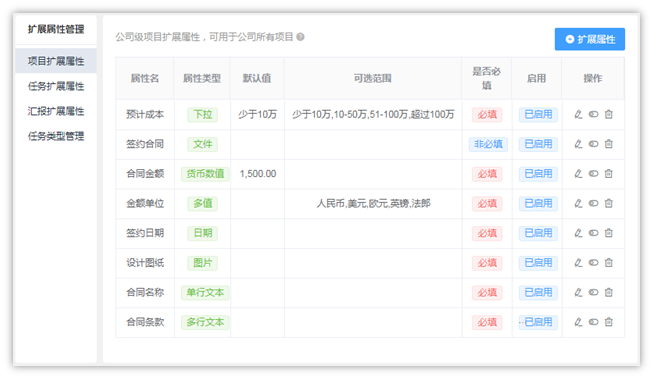653x379 pixels.
Task: Delete the 合同条款 attribute row
Action: (x=608, y=322)
